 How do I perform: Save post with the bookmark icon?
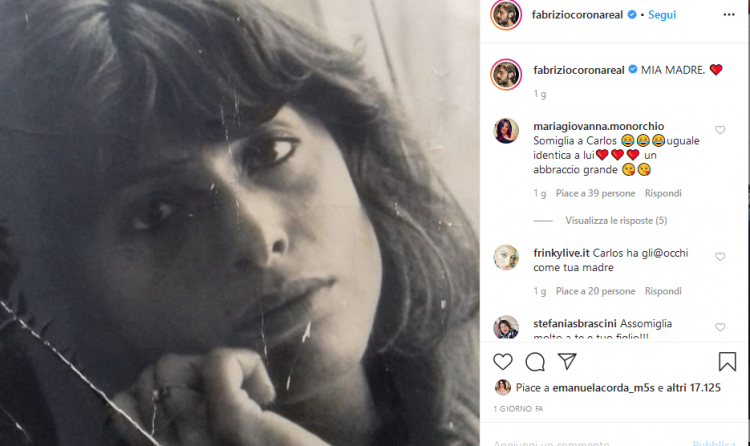pyautogui.click(x=727, y=362)
